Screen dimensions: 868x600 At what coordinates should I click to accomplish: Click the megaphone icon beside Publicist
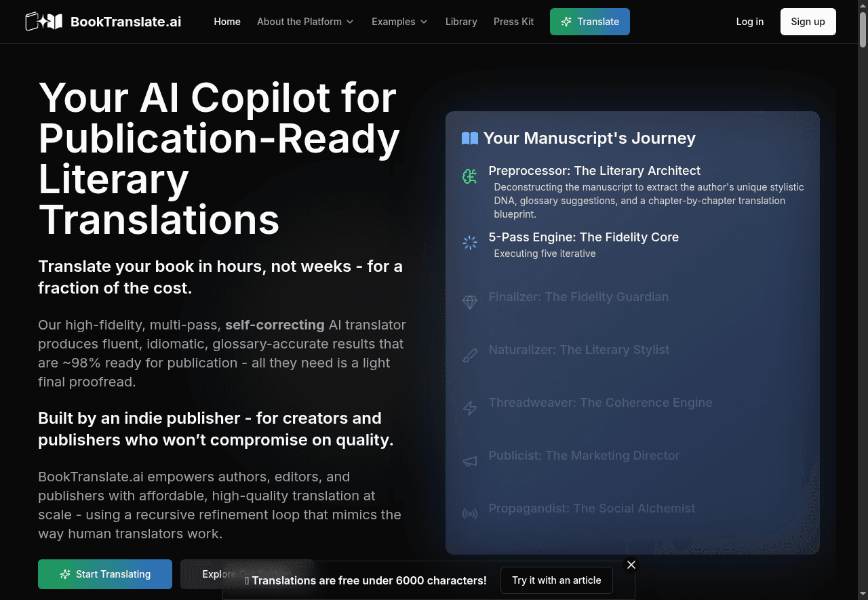coord(469,461)
